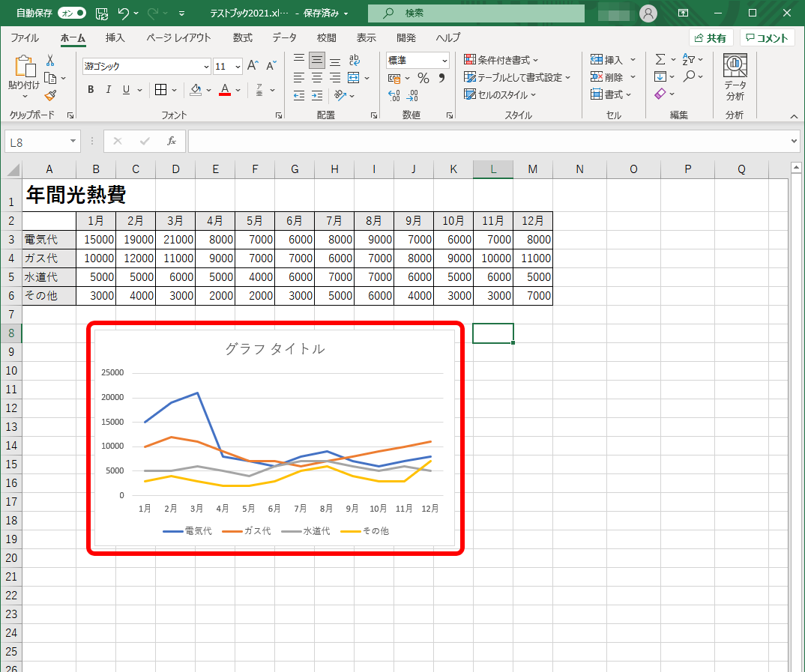Cut selection with the scissors icon

tap(50, 61)
